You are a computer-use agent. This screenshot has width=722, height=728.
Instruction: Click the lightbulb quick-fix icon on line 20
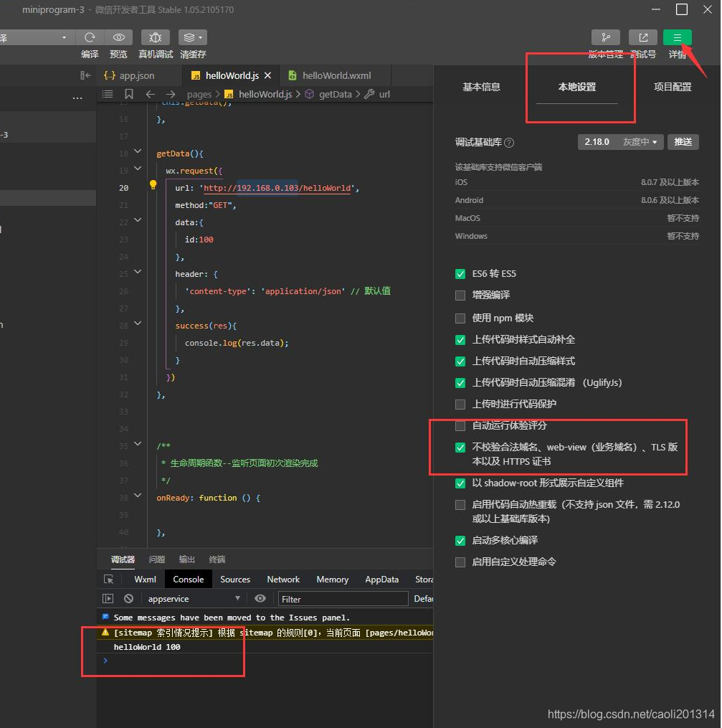click(x=153, y=185)
